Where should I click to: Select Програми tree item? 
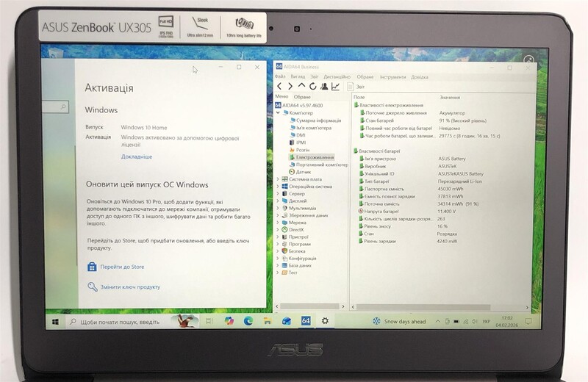[x=296, y=244]
